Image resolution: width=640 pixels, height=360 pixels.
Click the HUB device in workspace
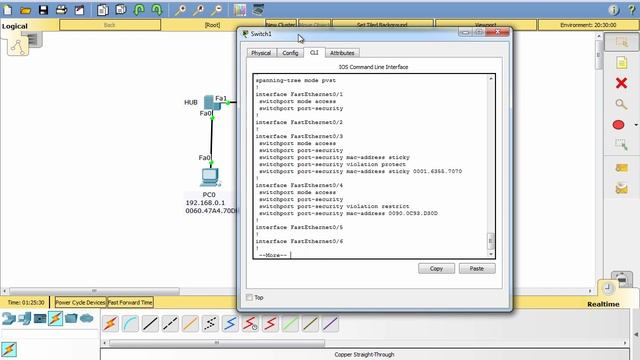pos(212,102)
